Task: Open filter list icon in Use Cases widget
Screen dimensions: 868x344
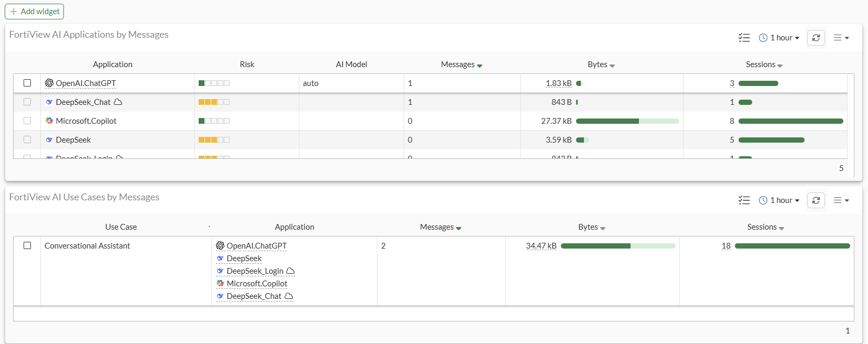Action: coord(744,200)
